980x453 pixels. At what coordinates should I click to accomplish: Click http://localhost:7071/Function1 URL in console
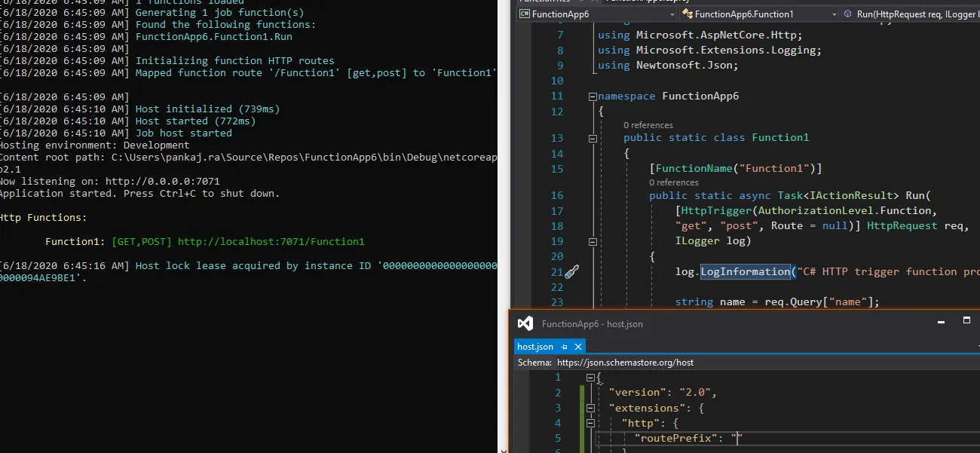point(271,242)
